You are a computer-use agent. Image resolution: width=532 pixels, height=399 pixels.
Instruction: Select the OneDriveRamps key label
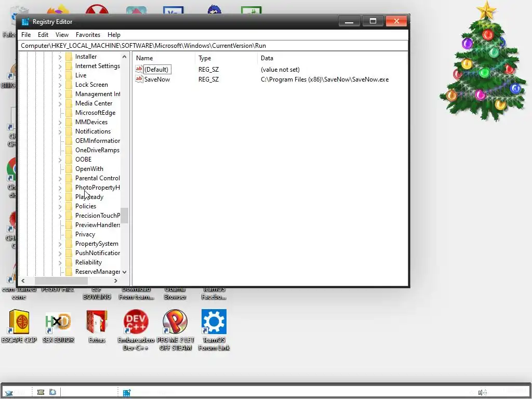97,150
